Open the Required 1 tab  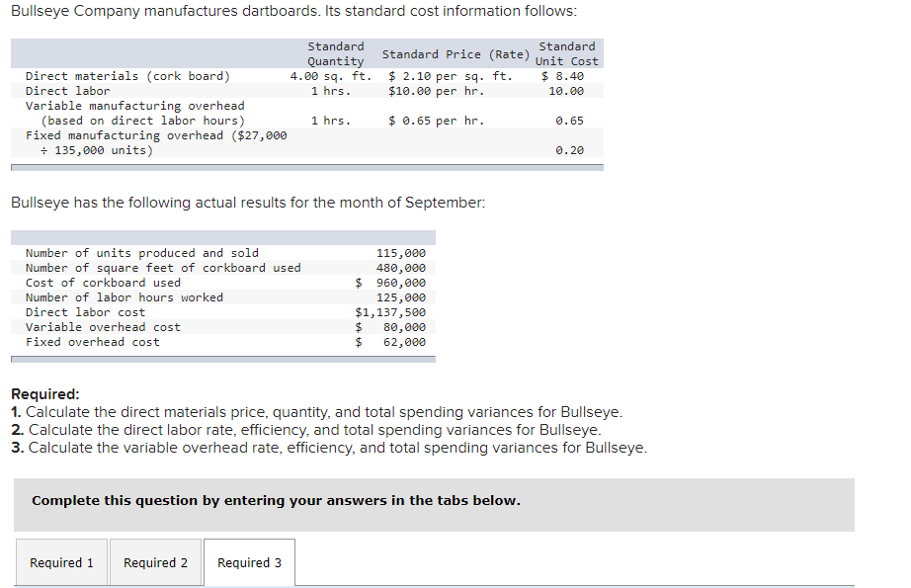61,562
